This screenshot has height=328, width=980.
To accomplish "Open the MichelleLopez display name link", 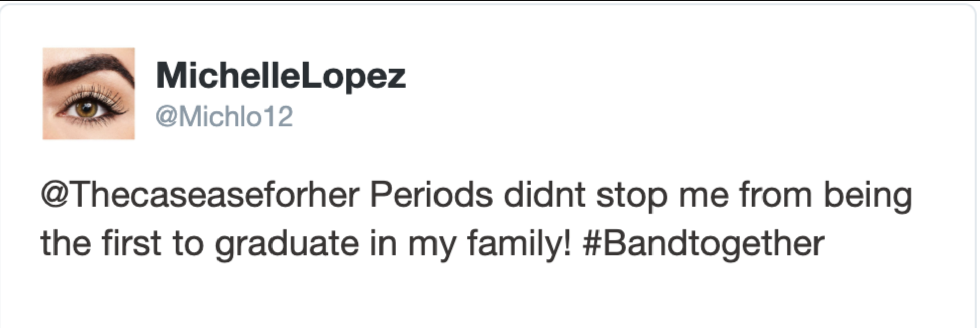I will pos(281,76).
